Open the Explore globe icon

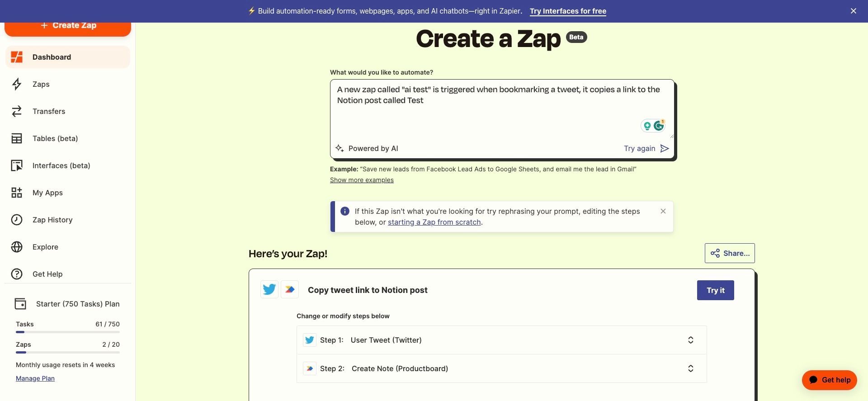[x=17, y=247]
